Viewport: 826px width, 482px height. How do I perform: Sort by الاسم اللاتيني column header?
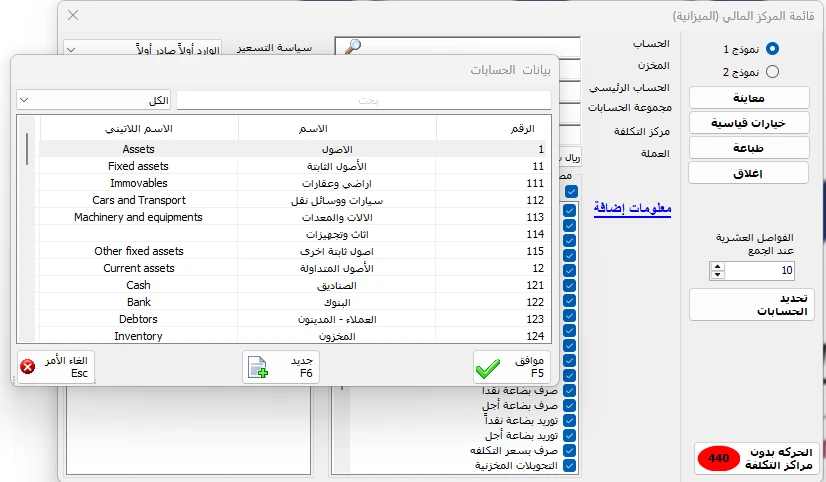(139, 129)
